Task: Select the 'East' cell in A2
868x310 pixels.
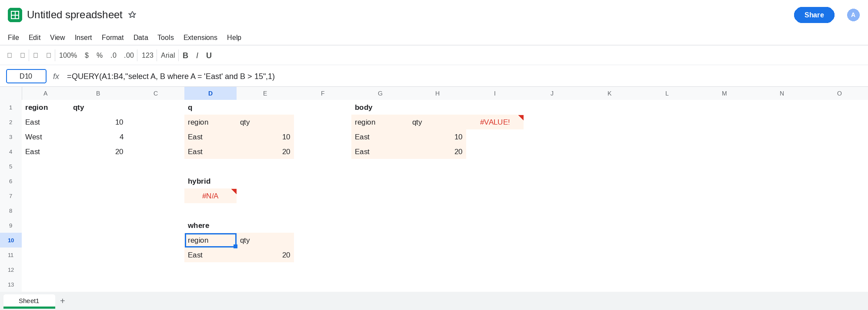Action: [46, 122]
